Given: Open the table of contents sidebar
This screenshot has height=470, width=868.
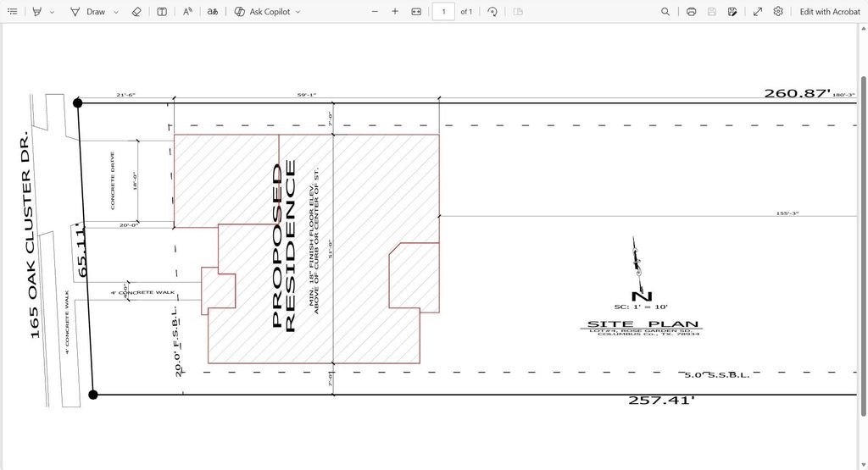Looking at the screenshot, I should click(x=12, y=12).
